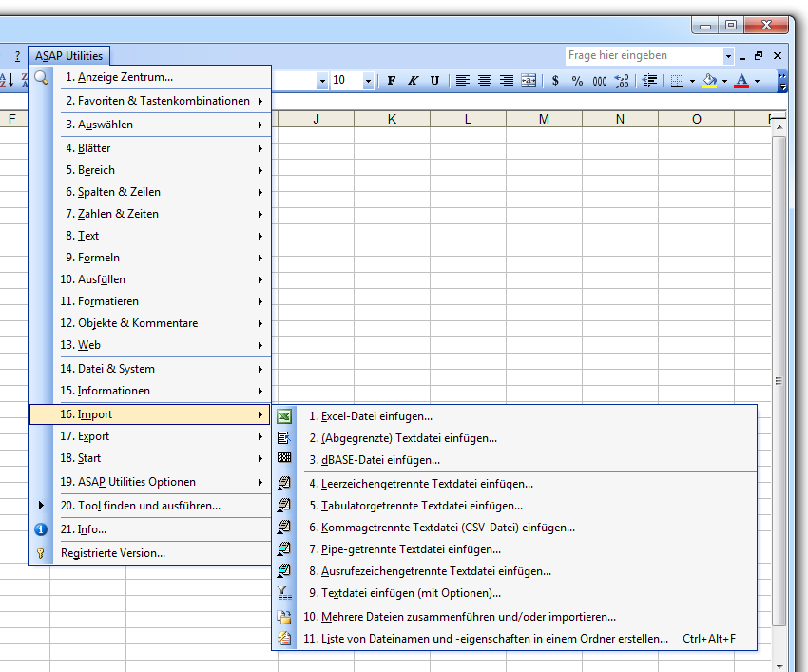Click icon beside Mehrere Dateien zusammenführen

(x=284, y=617)
